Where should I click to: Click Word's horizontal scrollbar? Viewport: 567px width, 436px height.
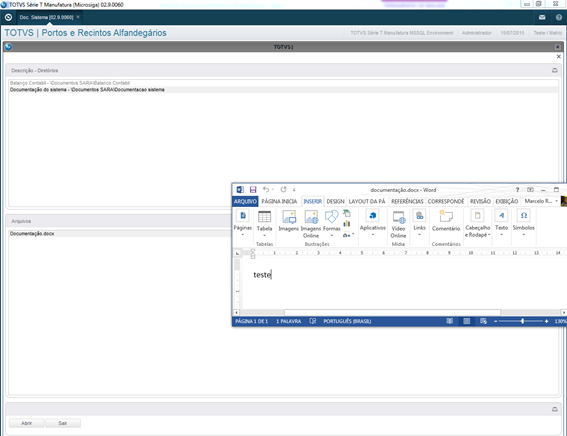point(392,312)
